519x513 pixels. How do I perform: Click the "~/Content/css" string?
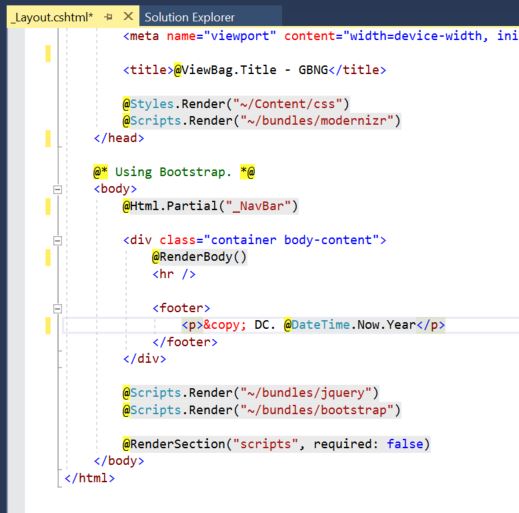pyautogui.click(x=287, y=104)
